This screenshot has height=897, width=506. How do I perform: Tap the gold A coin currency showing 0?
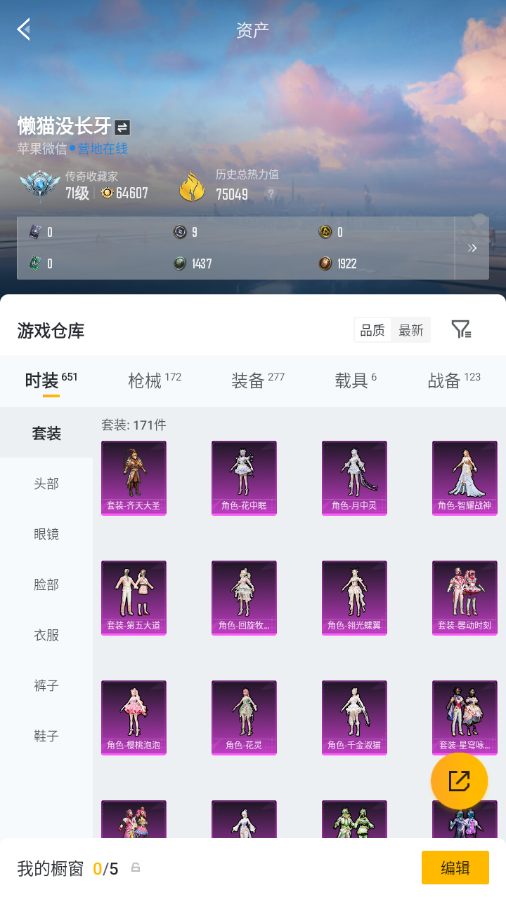click(325, 232)
